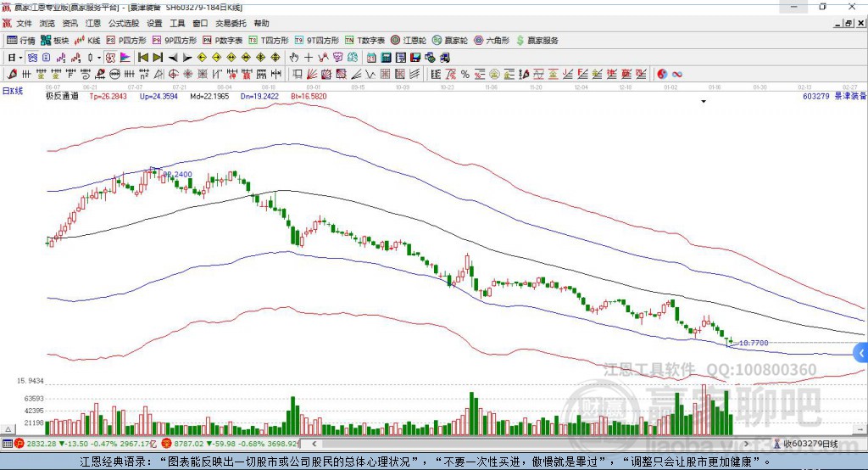Open the calendar date icon
The height and width of the screenshot is (470, 868).
click(371, 58)
